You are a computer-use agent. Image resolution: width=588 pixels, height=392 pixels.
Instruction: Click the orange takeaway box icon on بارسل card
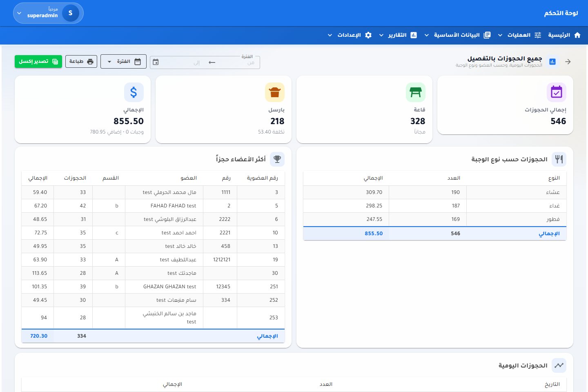(275, 92)
